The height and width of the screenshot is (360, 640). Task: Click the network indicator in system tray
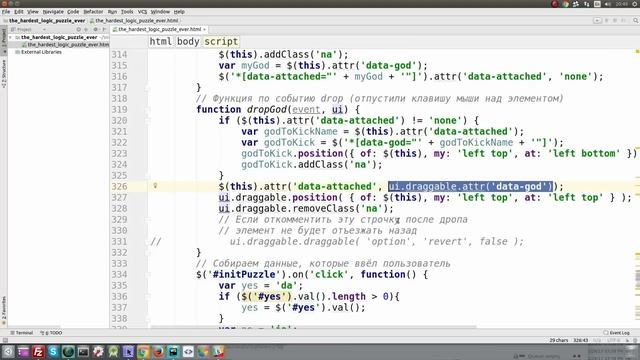587,4
